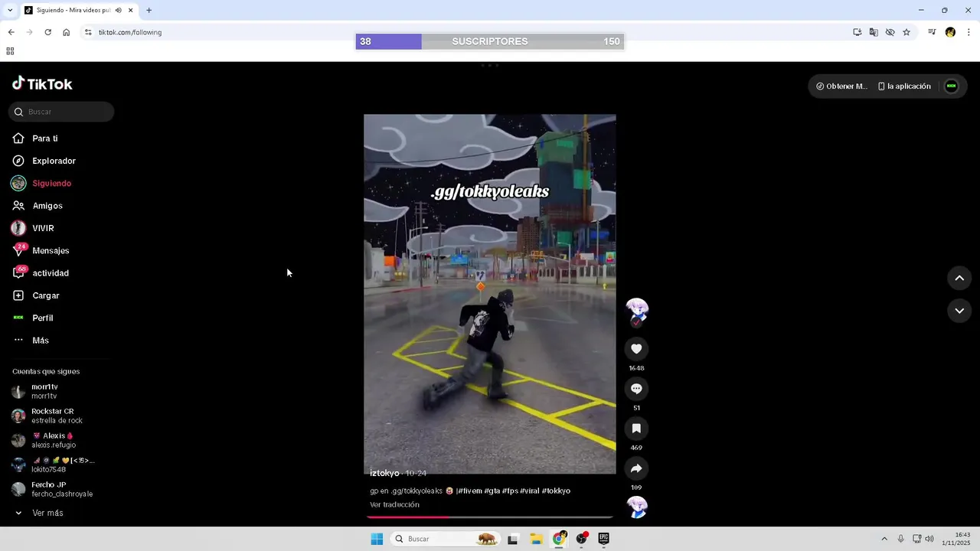Like the video with heart icon
The width and height of the screenshot is (980, 551).
(636, 349)
